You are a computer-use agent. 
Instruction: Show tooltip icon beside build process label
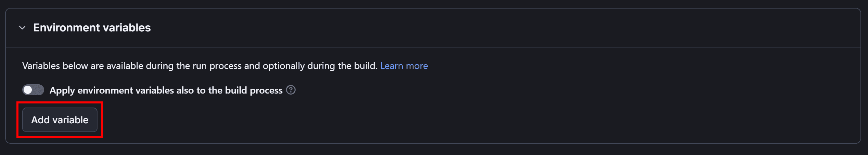click(291, 90)
